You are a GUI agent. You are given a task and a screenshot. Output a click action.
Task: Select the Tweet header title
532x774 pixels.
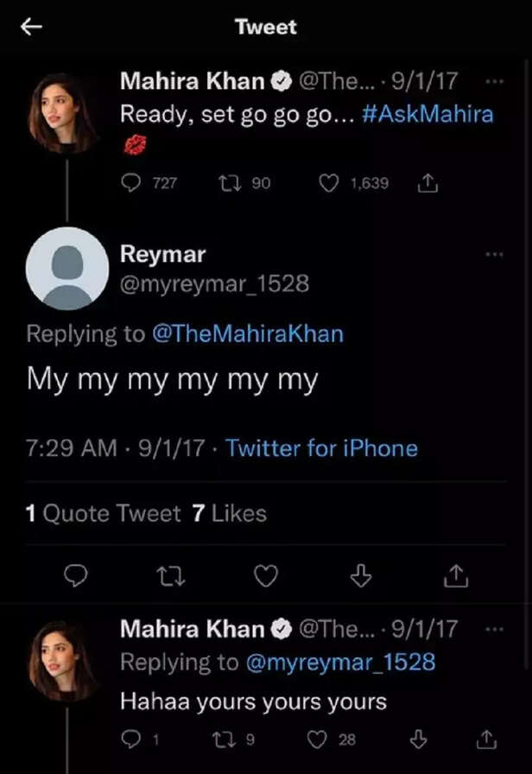(x=265, y=27)
